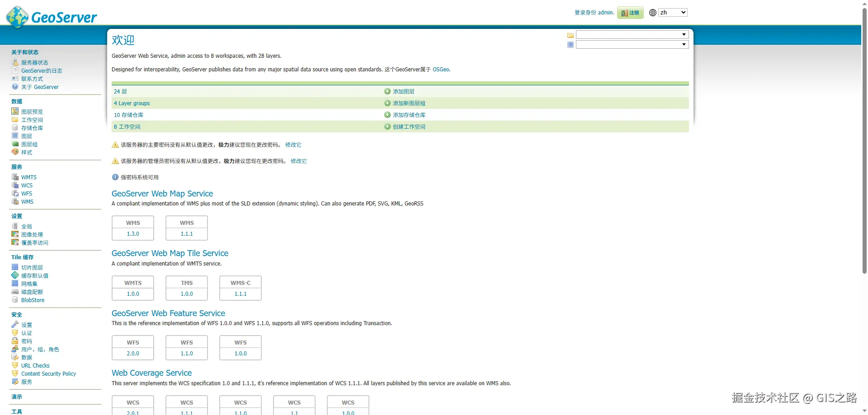Open WMTS 1.0.0 capabilities
The height and width of the screenshot is (415, 868).
tap(133, 294)
